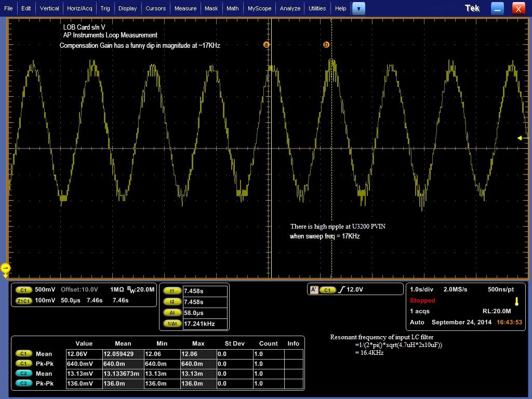
Task: Select the Z1C1 zoom badge
Action: [23, 300]
